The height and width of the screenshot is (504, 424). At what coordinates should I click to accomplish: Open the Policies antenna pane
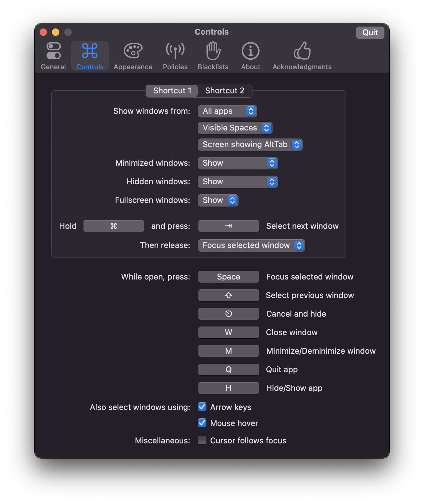click(x=175, y=56)
